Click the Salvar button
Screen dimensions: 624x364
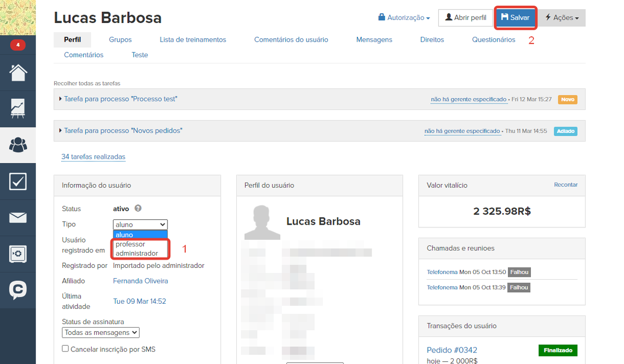click(x=515, y=18)
